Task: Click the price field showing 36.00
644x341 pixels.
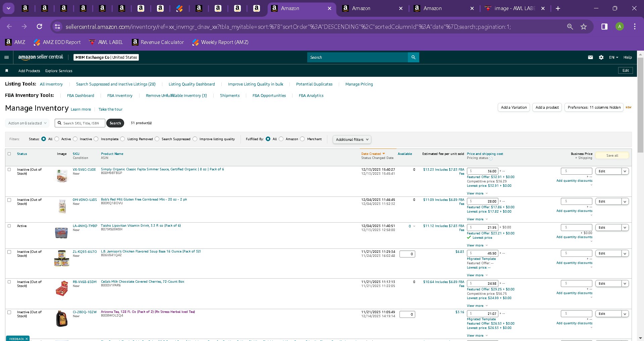Action: 483,171
